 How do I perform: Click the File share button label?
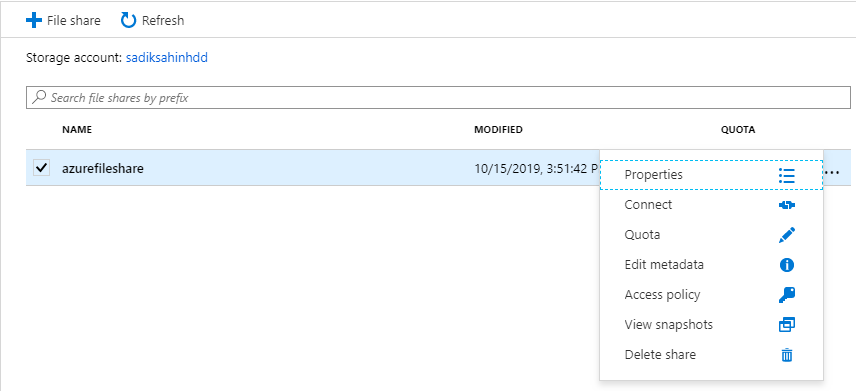[x=74, y=21]
